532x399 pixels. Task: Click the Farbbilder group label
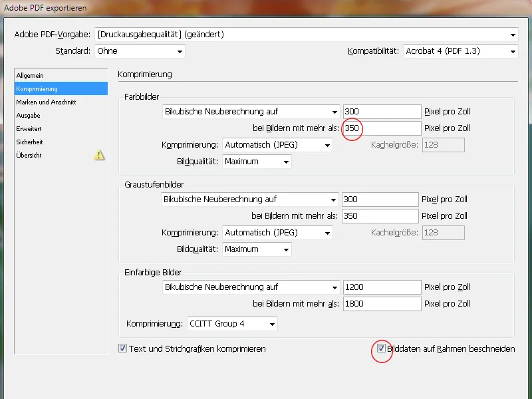point(142,97)
